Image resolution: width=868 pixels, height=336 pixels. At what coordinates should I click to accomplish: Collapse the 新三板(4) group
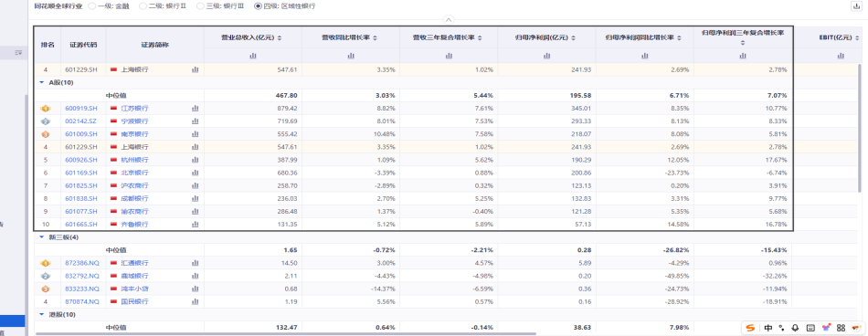pos(41,236)
